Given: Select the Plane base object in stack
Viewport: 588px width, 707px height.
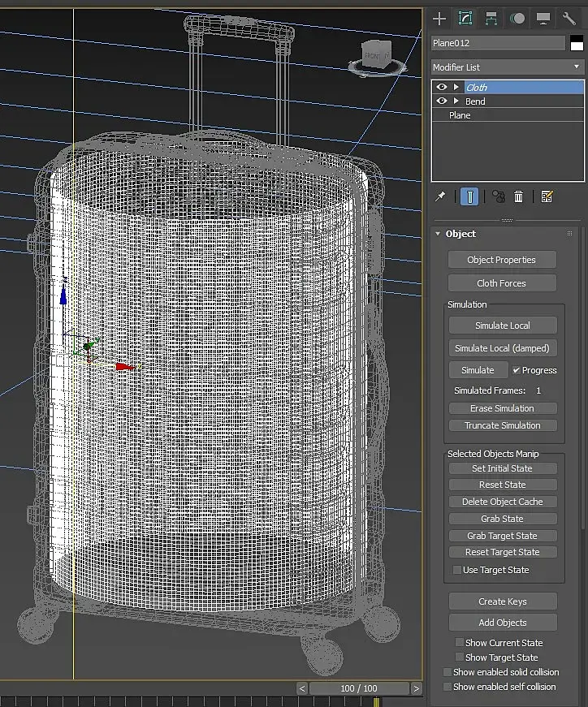Looking at the screenshot, I should (460, 115).
